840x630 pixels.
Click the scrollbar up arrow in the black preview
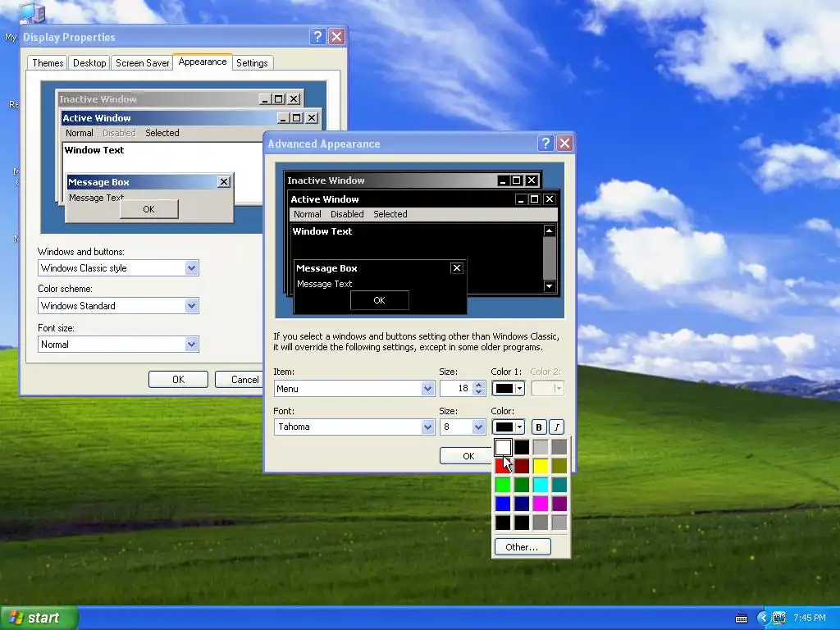tap(549, 231)
